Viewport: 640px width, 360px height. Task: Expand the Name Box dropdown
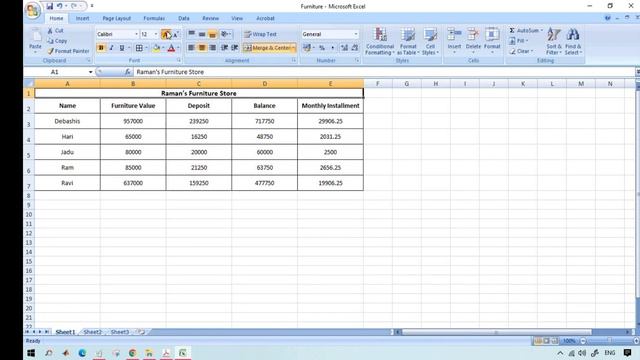click(90, 72)
